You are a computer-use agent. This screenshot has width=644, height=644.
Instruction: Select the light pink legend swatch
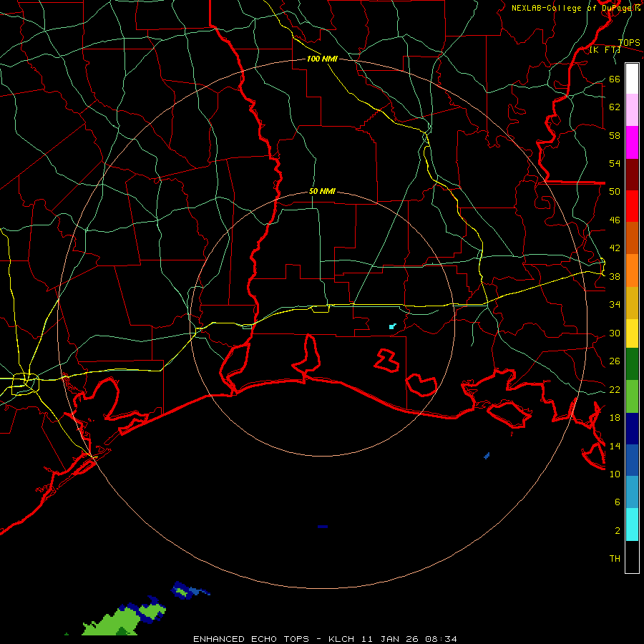point(632,109)
